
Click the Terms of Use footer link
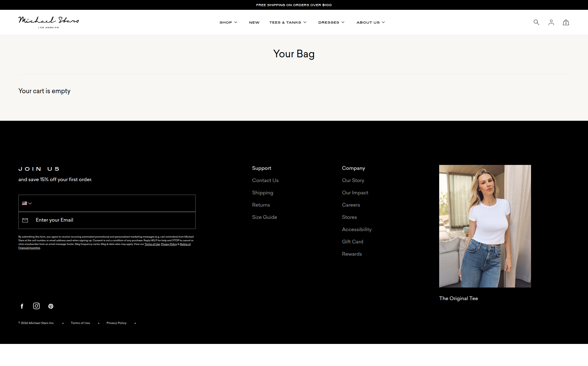[x=80, y=323]
